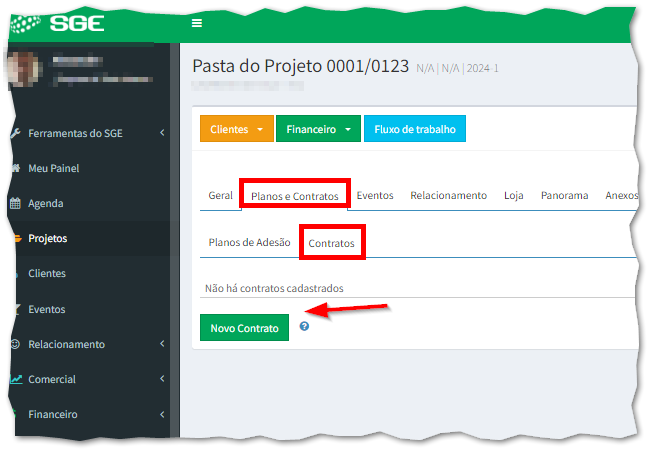Click the user profile avatar
Viewport: 649px width, 451px height.
click(x=24, y=69)
